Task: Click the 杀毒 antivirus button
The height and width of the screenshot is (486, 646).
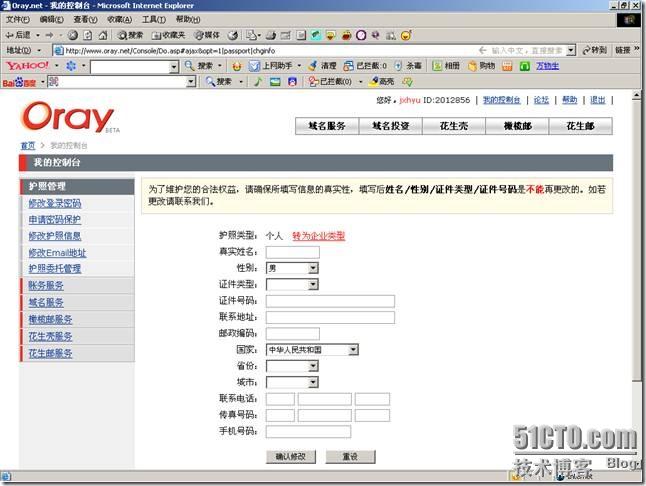Action: pos(408,65)
